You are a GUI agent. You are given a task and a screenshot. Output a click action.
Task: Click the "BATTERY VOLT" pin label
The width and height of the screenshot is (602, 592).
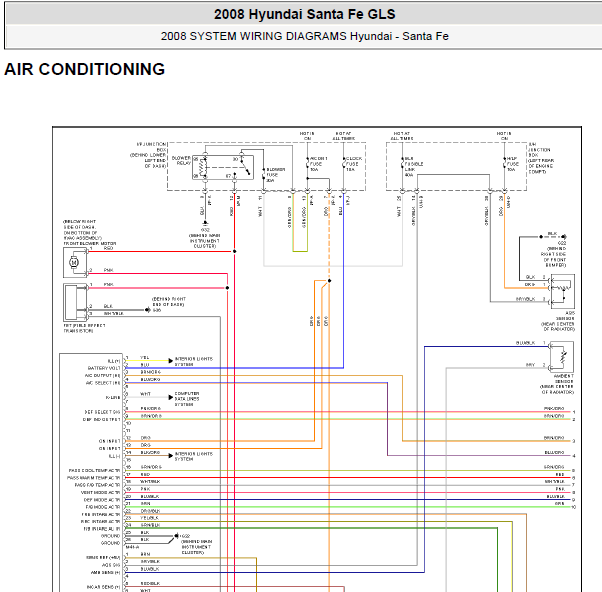click(x=104, y=368)
